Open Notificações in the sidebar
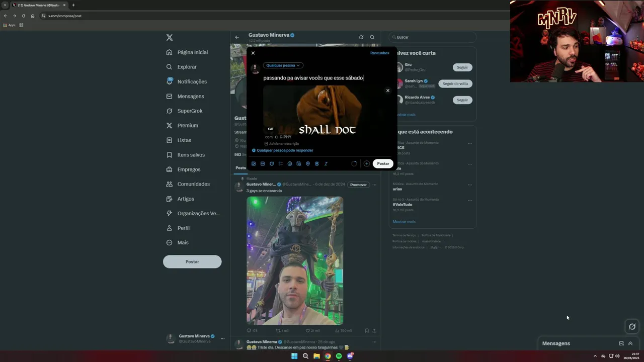Image resolution: width=644 pixels, height=362 pixels. pyautogui.click(x=187, y=81)
